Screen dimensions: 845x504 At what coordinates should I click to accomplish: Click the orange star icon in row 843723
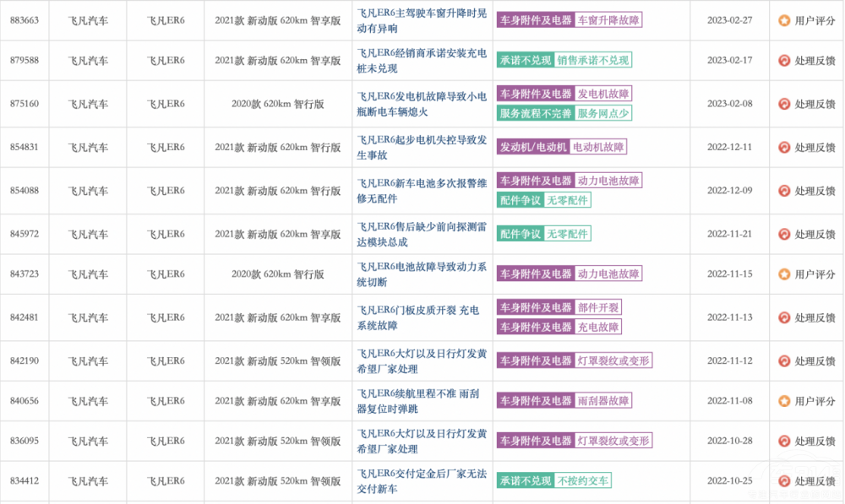tap(784, 274)
